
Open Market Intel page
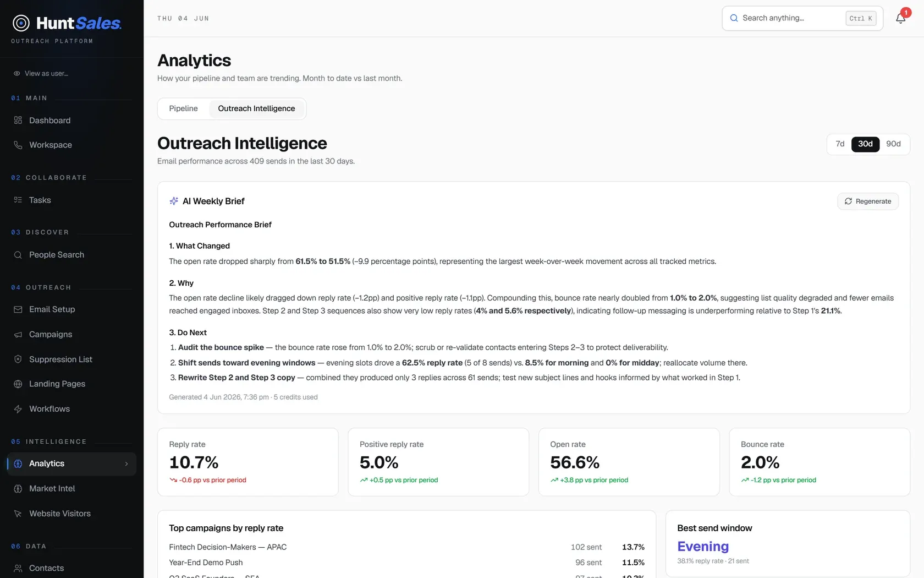click(x=71, y=488)
